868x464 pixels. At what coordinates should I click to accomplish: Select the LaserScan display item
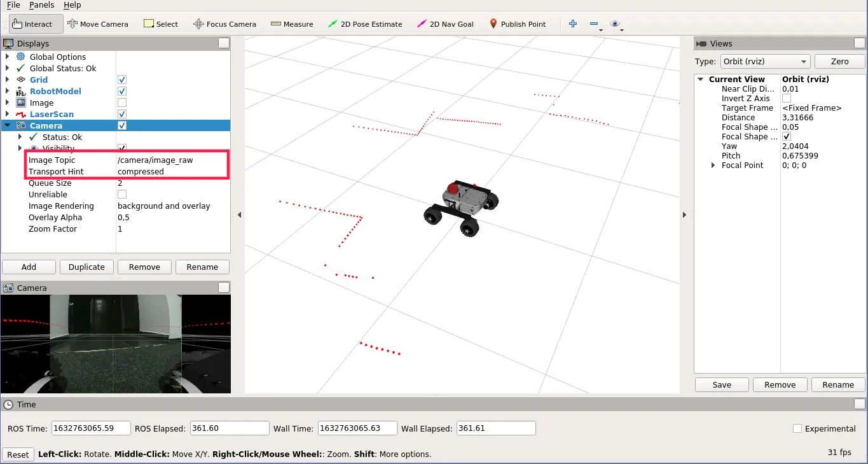tap(52, 115)
